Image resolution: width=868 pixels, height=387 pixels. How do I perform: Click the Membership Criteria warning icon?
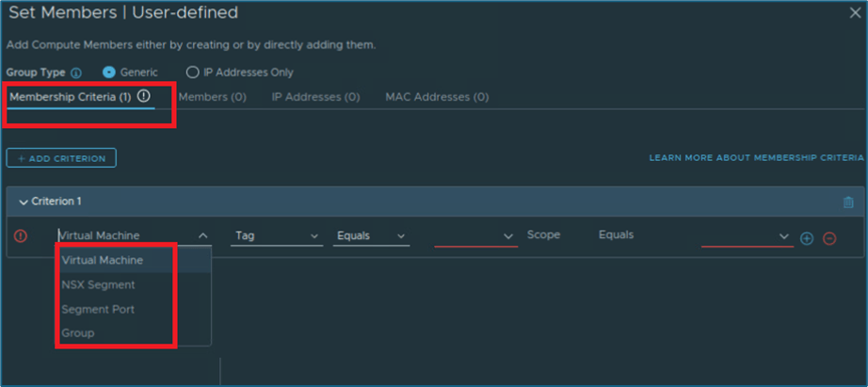(143, 96)
